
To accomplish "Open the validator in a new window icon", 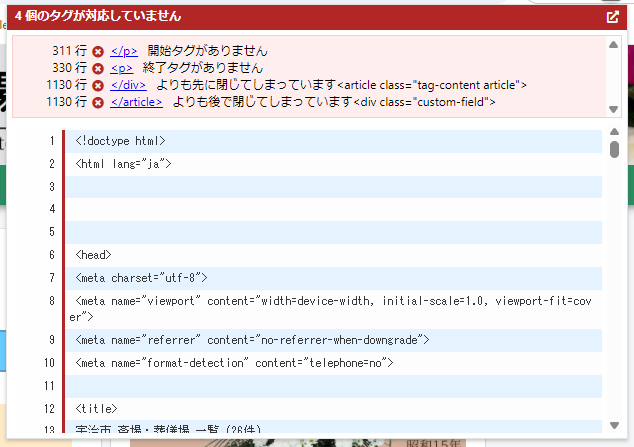I will [612, 17].
